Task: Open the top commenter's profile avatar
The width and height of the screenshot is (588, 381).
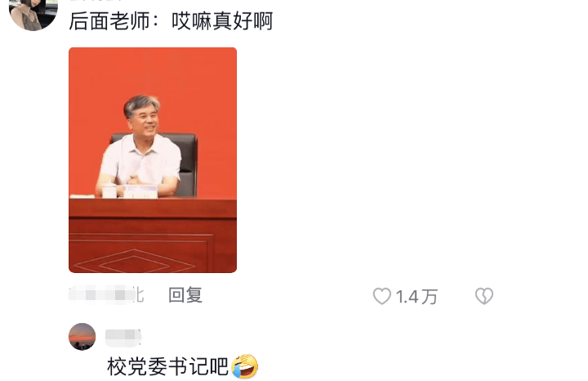Action: click(x=33, y=13)
